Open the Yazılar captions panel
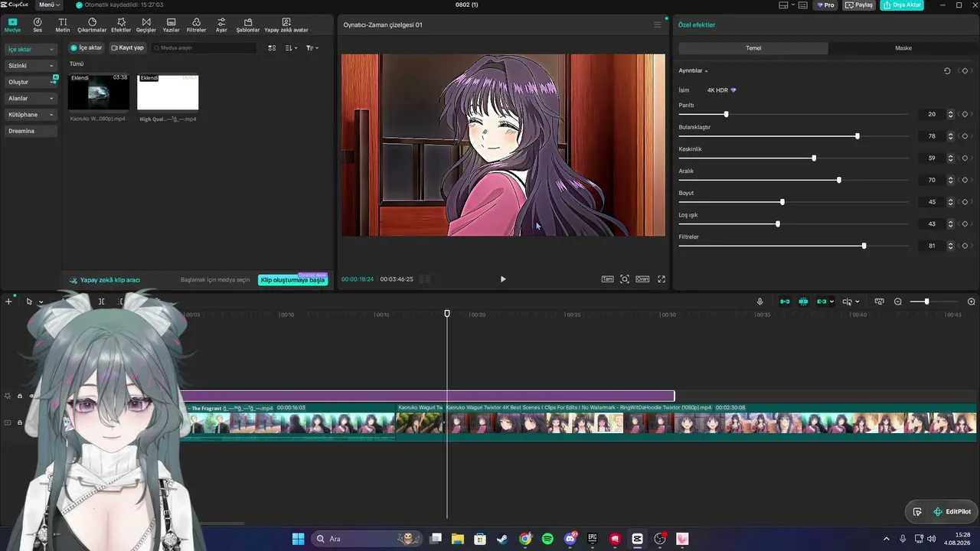 tap(171, 25)
